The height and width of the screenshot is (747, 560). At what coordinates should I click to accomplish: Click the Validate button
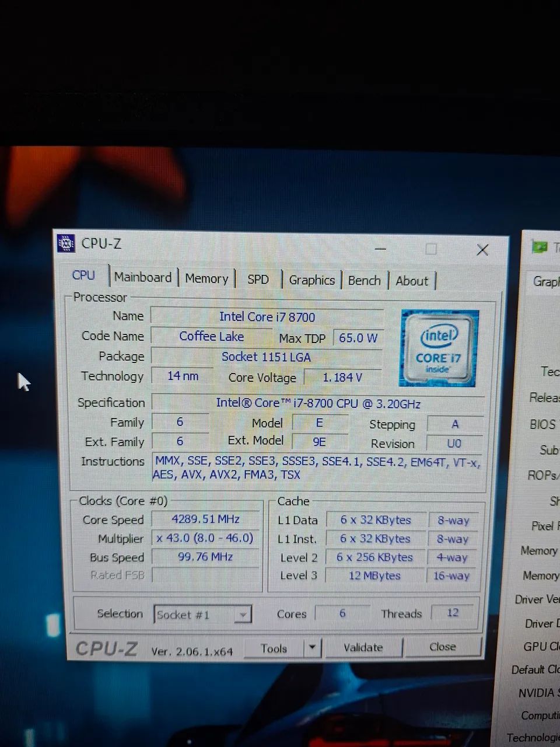click(363, 647)
